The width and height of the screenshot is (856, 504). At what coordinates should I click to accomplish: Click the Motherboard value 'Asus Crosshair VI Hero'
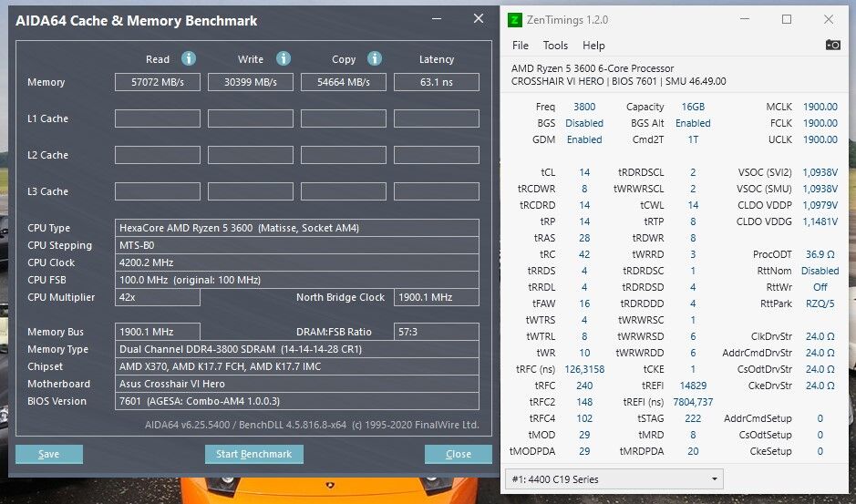point(297,384)
